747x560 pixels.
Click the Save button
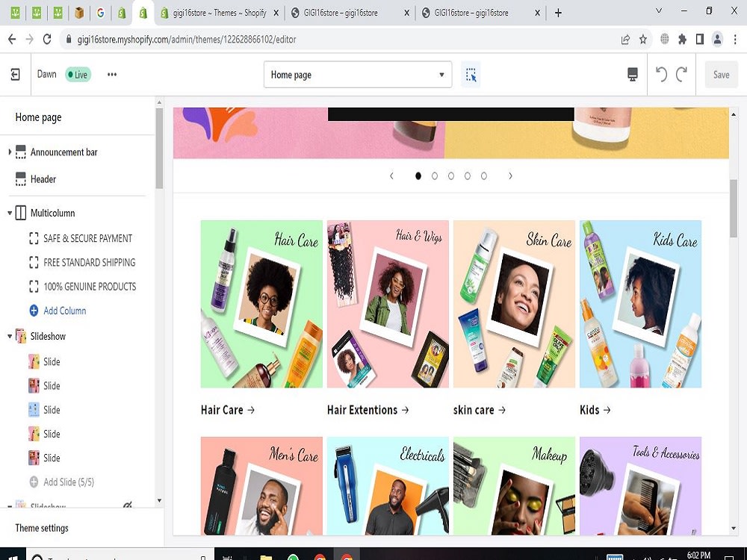click(722, 74)
